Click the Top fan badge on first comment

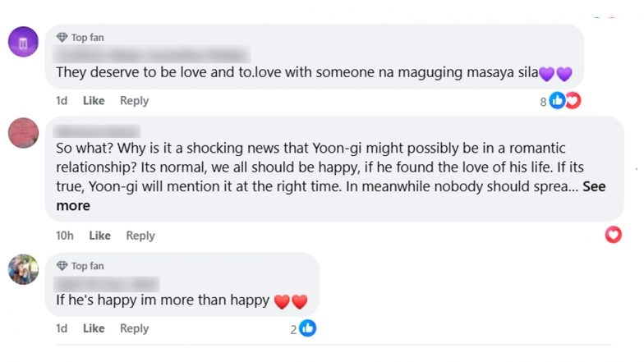(80, 38)
